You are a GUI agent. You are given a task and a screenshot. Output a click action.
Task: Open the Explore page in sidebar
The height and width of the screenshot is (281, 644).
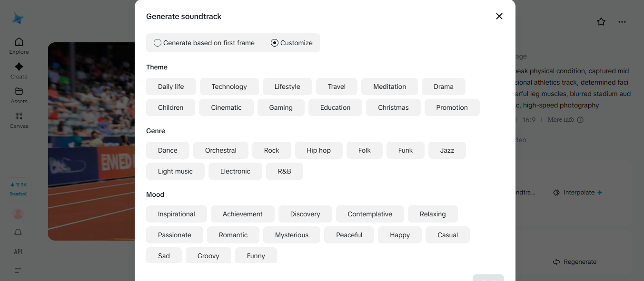click(x=19, y=46)
